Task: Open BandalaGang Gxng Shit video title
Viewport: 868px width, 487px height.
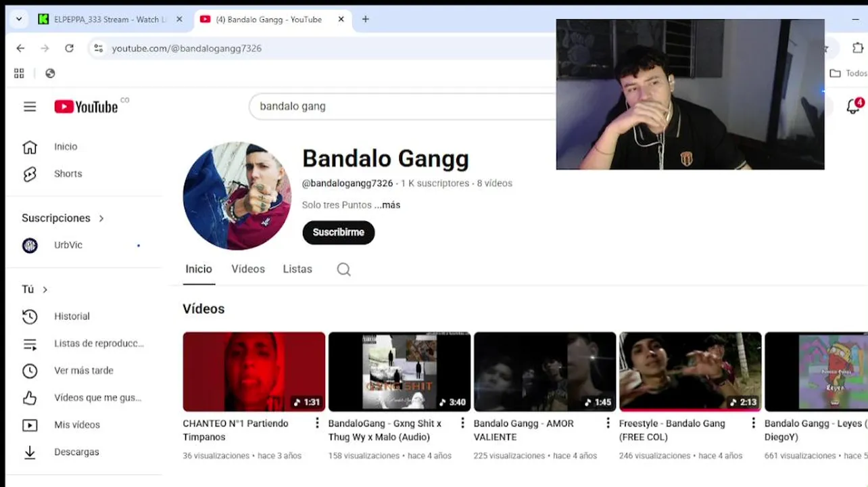Action: pos(385,430)
